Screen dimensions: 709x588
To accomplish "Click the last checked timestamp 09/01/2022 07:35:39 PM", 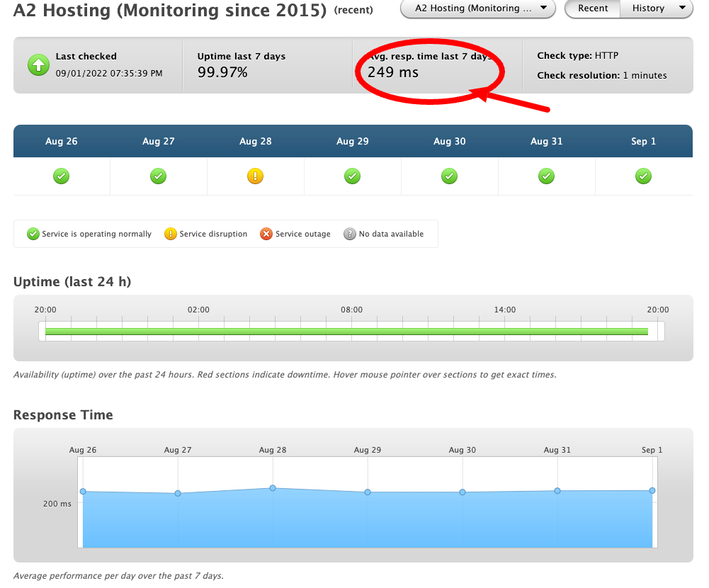I will coord(109,73).
